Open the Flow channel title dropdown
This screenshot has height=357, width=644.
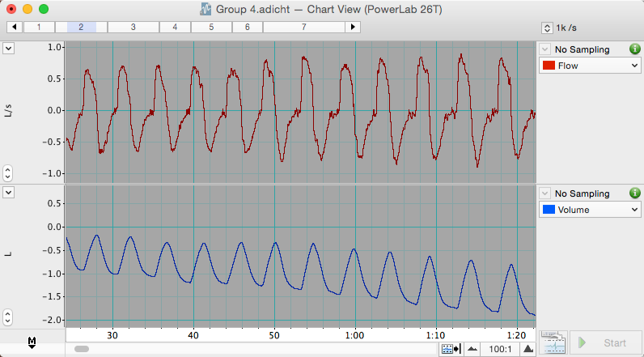tap(590, 66)
